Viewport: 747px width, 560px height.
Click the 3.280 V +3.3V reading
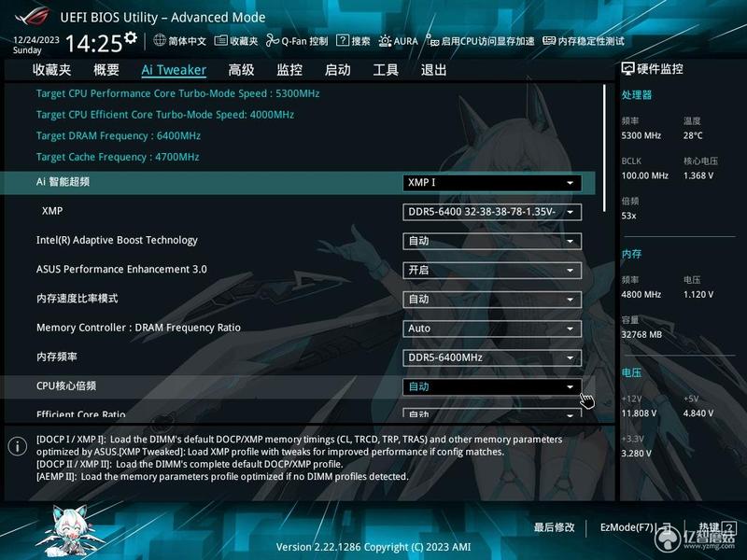tap(636, 454)
